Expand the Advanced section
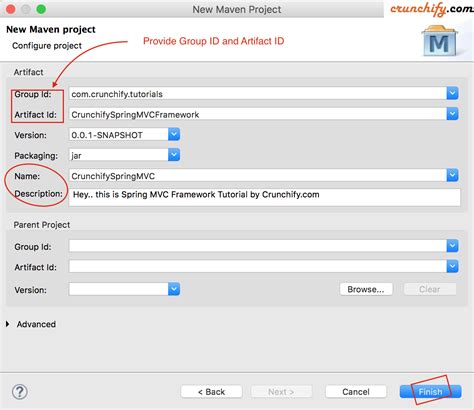474x410 pixels. point(8,324)
